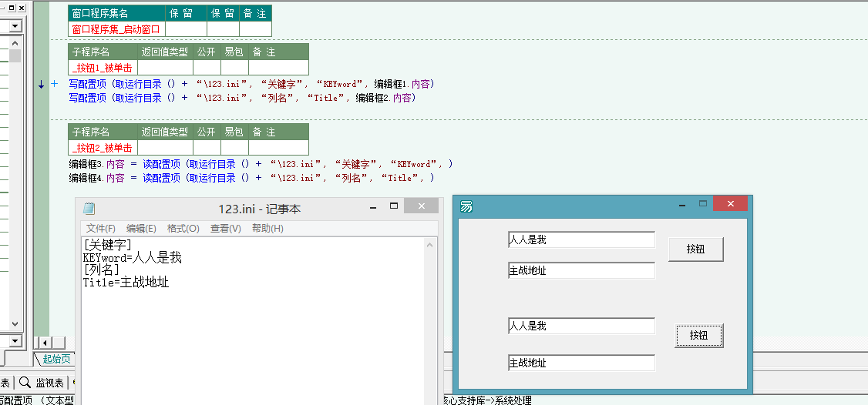Maximize the 123.ini Notepad window
The width and height of the screenshot is (868, 405).
pyautogui.click(x=394, y=206)
